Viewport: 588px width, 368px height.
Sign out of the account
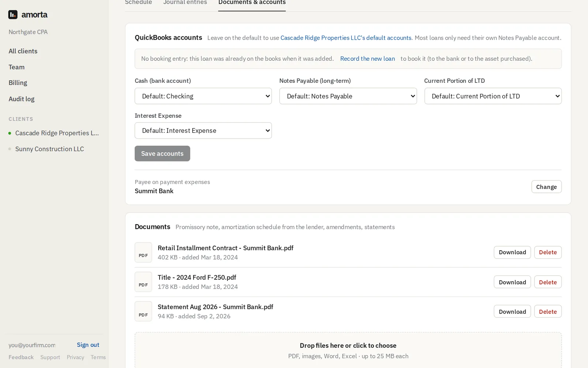click(88, 345)
